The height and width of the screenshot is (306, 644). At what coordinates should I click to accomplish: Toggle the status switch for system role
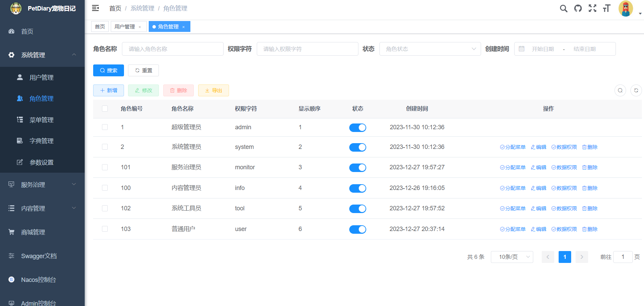tap(358, 147)
